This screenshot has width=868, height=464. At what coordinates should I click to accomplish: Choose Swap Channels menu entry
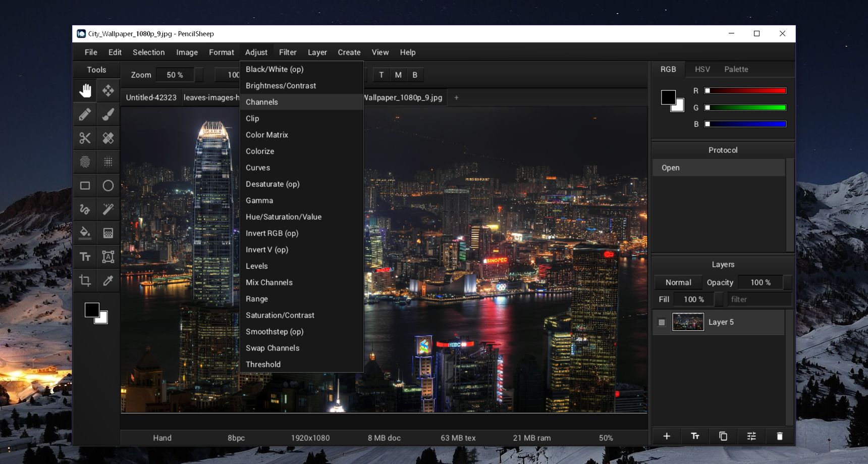pos(302,348)
